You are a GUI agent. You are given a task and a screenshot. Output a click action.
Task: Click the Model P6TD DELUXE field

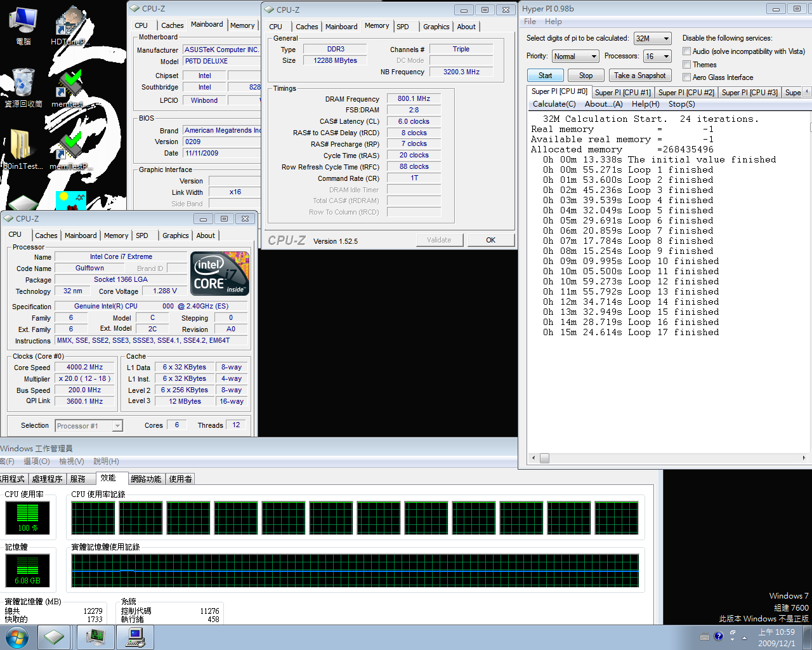pos(222,62)
